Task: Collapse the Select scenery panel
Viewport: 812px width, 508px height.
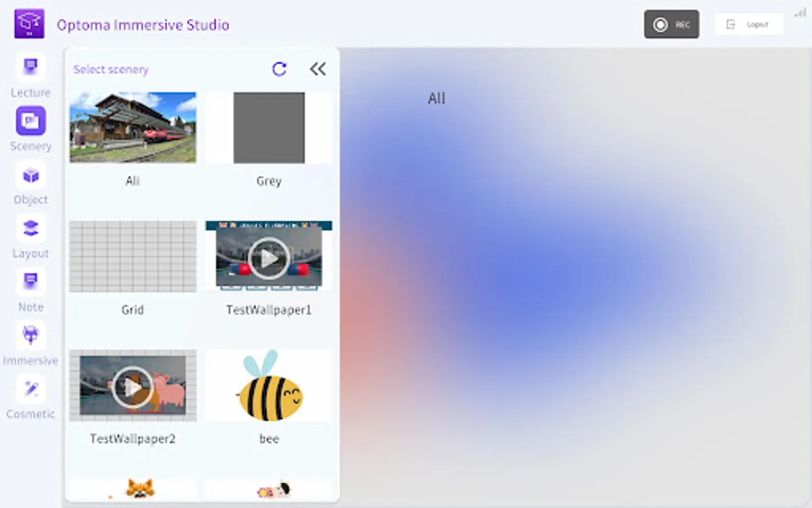Action: tap(318, 69)
